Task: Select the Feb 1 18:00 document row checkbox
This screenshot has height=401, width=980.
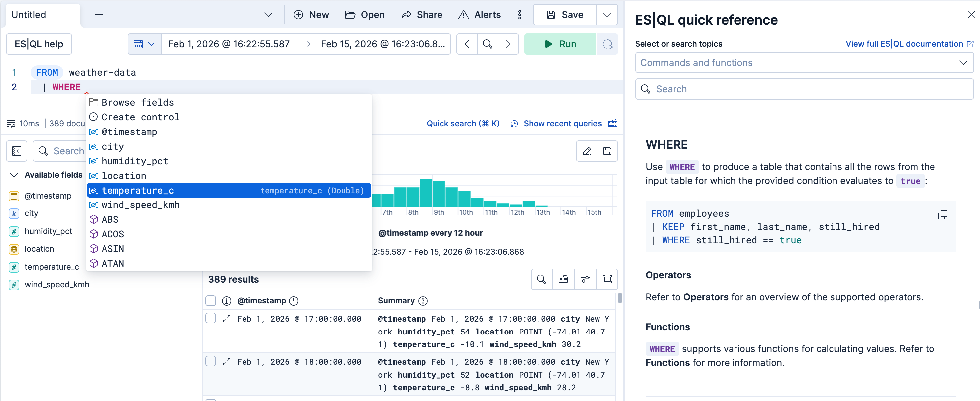Action: 210,361
